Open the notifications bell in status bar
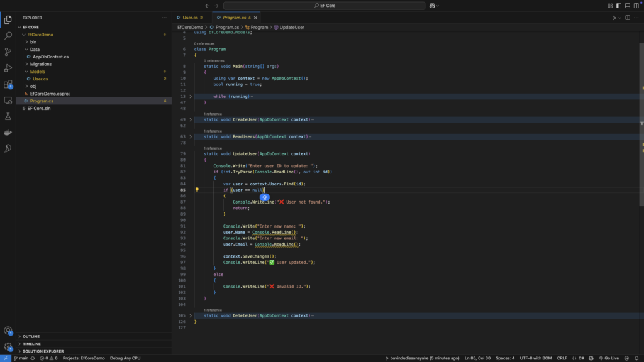 point(636,358)
